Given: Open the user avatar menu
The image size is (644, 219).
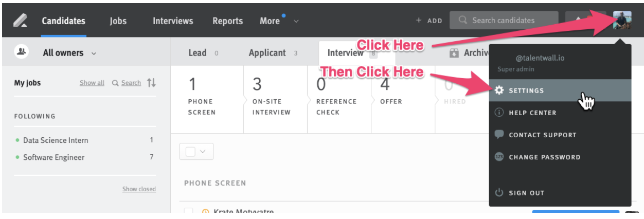Looking at the screenshot, I should 622,20.
